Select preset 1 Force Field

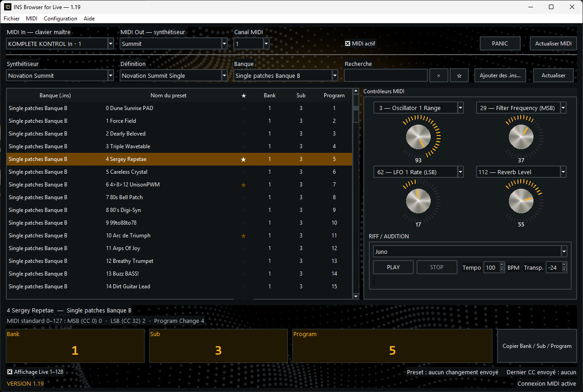pos(180,121)
